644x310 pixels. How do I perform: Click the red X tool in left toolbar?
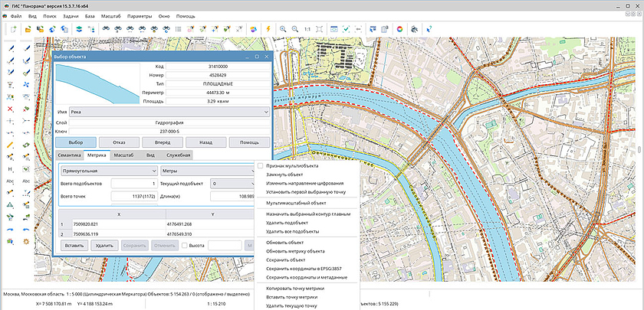coord(10,109)
